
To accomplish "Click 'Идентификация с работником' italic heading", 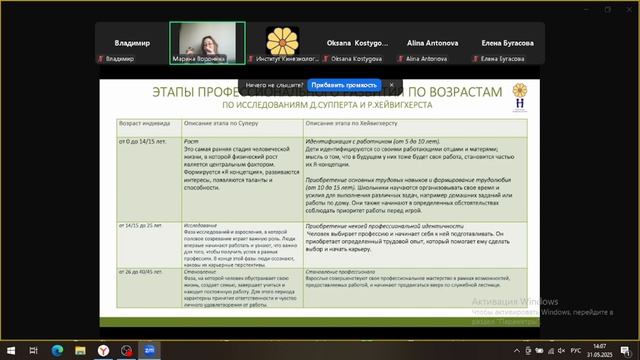I will 373,141.
